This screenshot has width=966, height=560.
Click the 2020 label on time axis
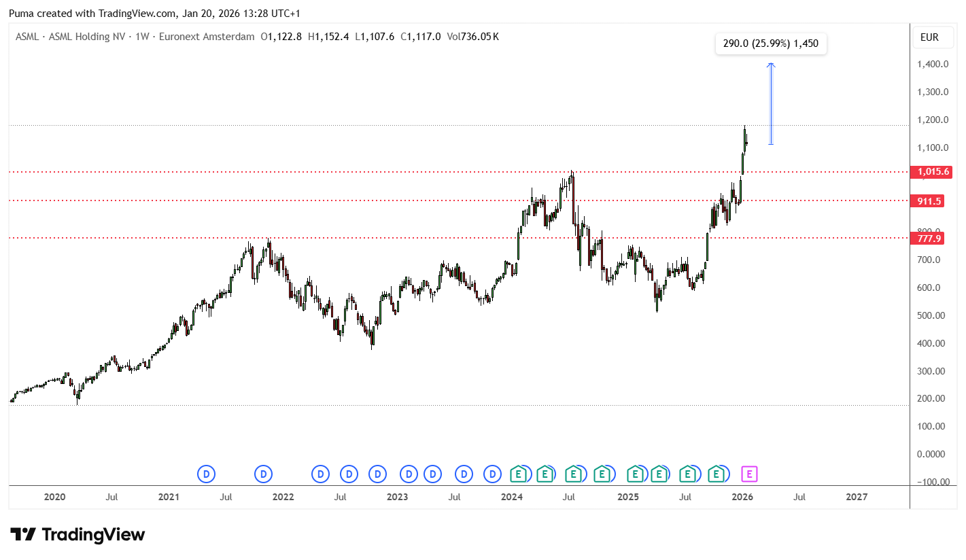pos(54,497)
